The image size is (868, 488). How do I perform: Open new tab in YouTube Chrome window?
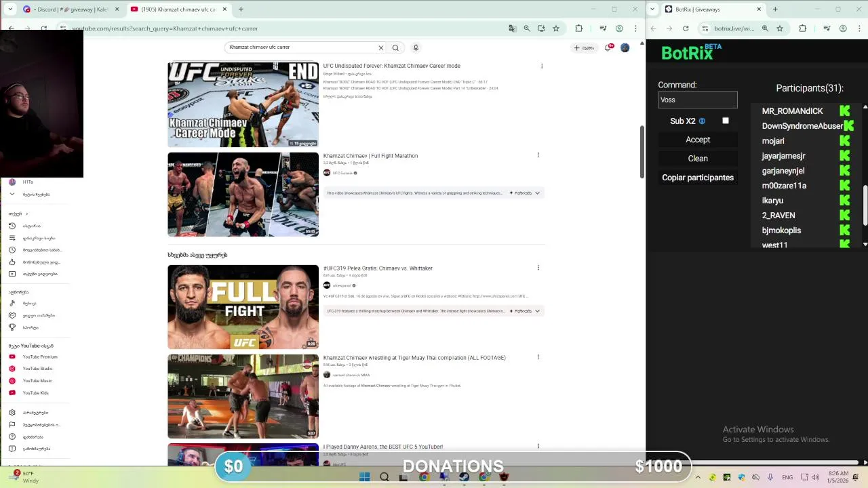241,9
